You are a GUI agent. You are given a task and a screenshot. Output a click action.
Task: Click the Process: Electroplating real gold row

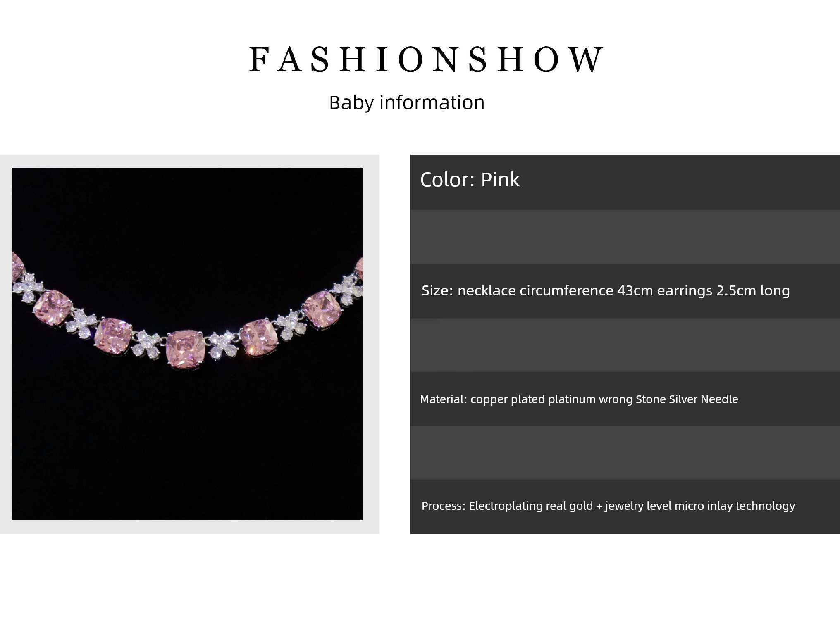pos(625,506)
